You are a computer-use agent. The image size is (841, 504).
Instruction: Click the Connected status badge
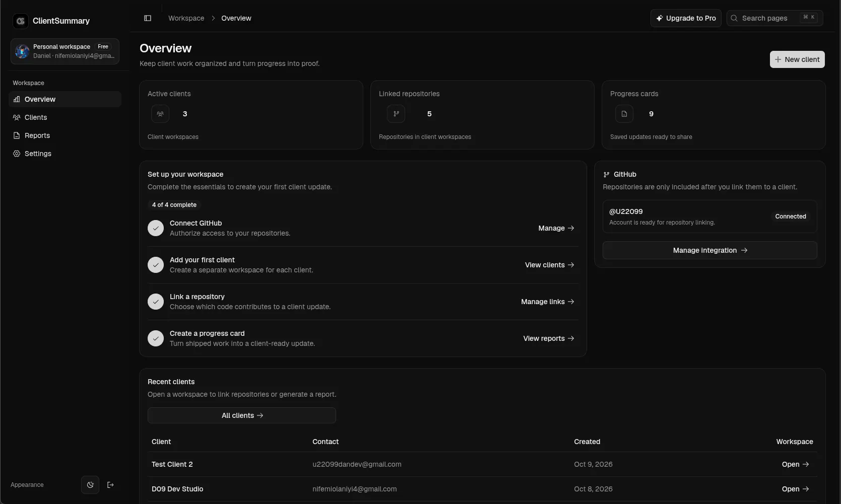tap(791, 217)
